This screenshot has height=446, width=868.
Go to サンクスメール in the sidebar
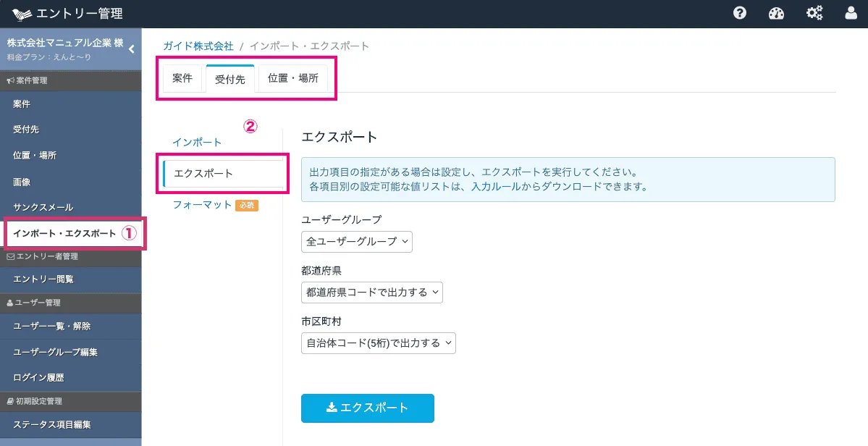pos(43,207)
